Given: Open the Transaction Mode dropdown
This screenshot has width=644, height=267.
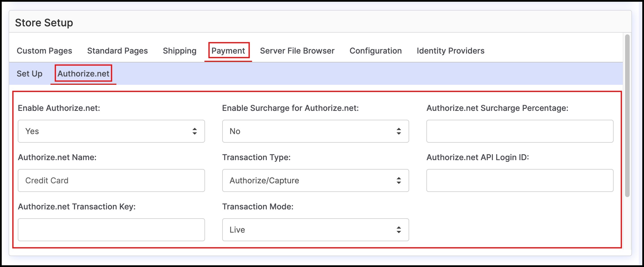Looking at the screenshot, I should [315, 230].
